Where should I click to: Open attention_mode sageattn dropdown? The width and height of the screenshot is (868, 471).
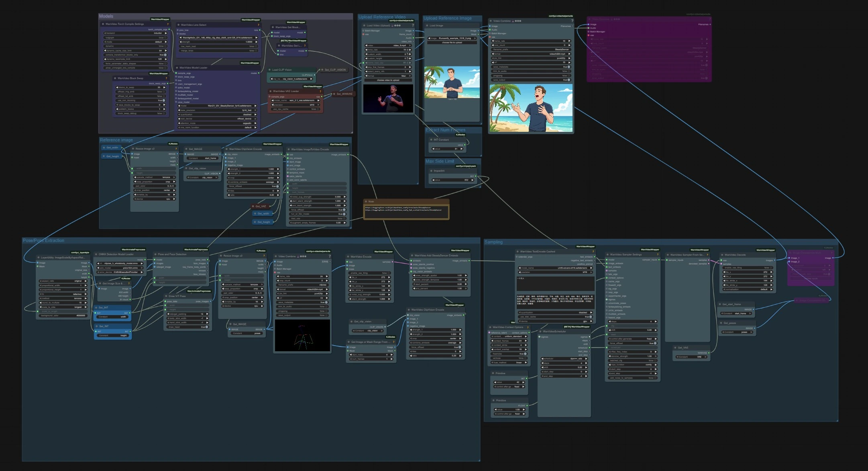[x=217, y=123]
